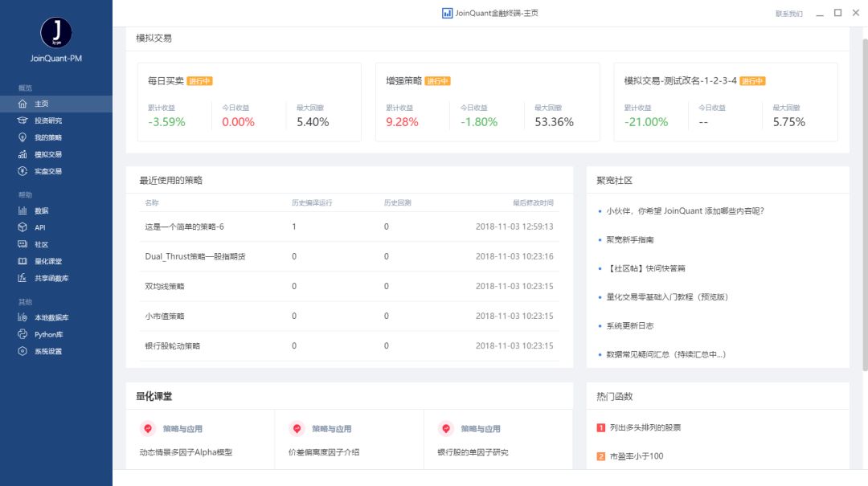Click 进行中 badge next to 增强策略
The image size is (868, 486).
click(x=438, y=81)
